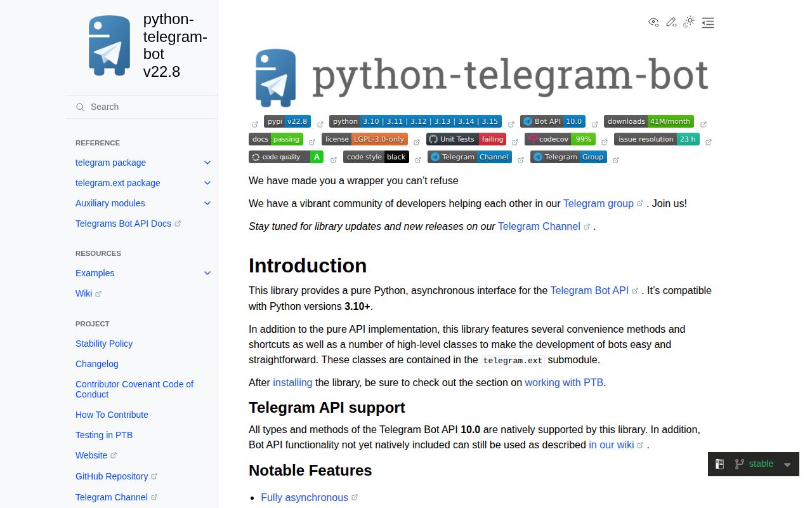Viewport: 812px width, 508px height.
Task: Open Contributor Covenant Code of Conduct
Action: tap(134, 389)
